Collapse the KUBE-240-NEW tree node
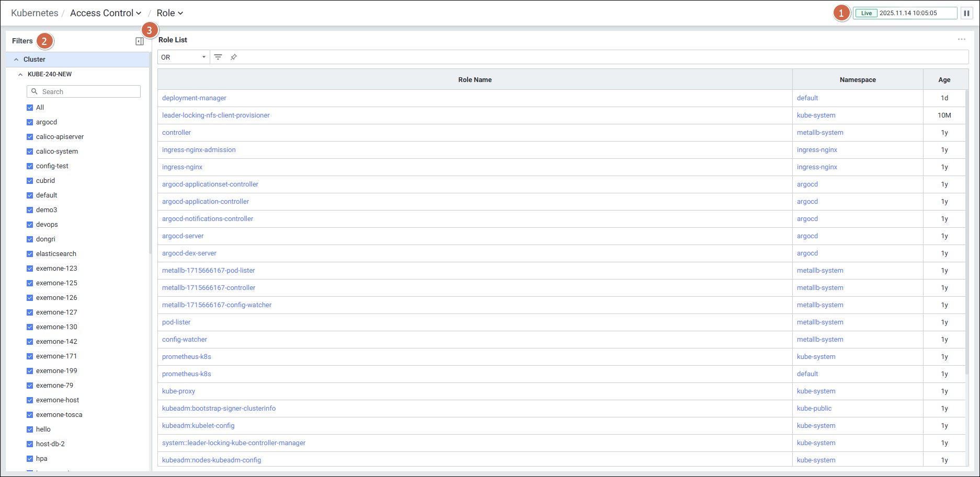 20,74
